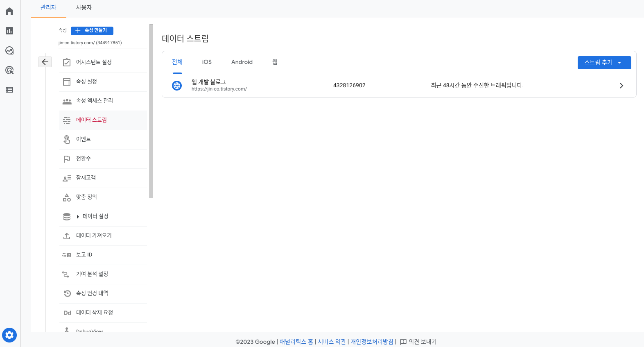Viewport: 644px width, 347px height.
Task: Expand the 데이터 설정 triangle
Action: coord(78,216)
